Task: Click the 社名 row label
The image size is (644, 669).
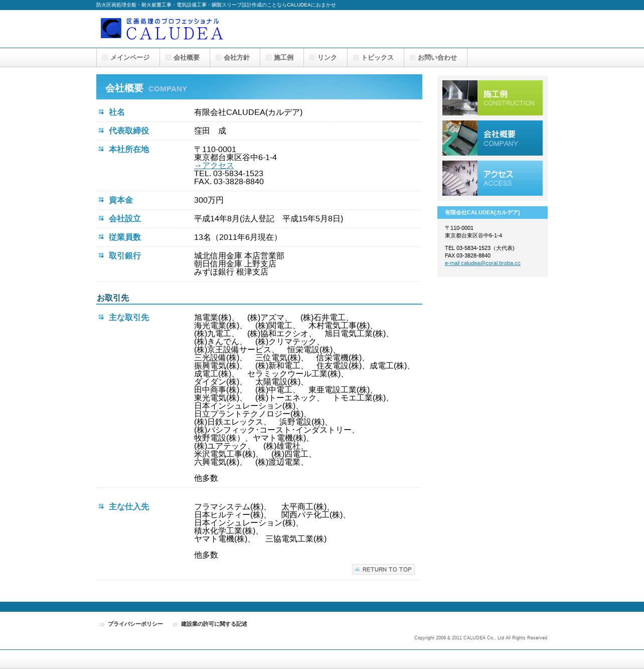Action: (117, 112)
